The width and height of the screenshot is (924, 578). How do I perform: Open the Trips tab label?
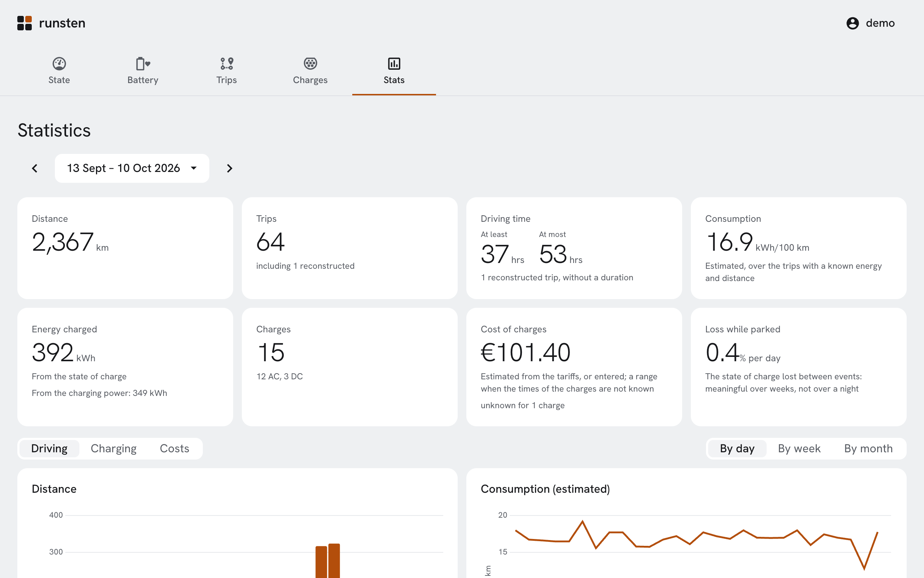tap(227, 80)
